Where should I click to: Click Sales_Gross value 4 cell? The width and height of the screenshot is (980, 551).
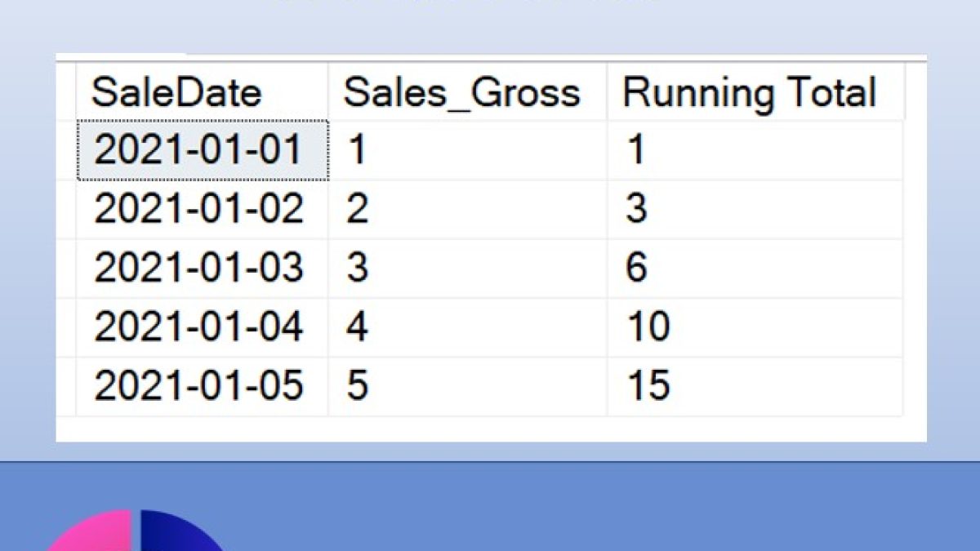pos(467,327)
